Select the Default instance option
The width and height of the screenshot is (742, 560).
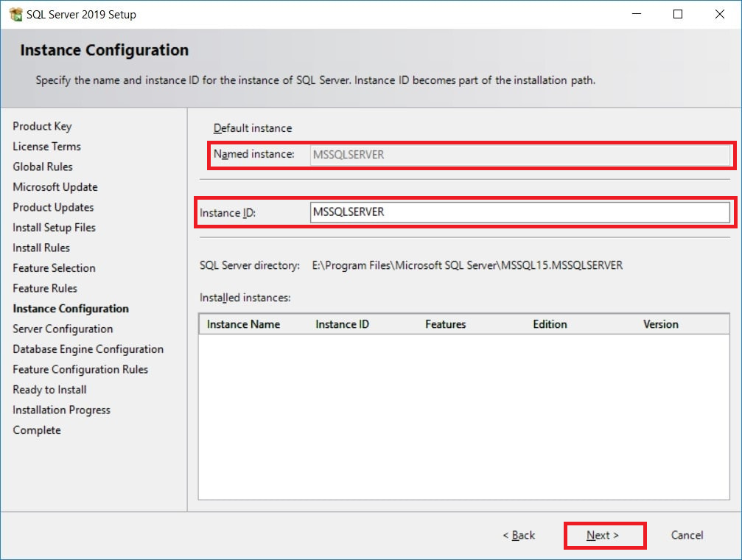tap(252, 128)
